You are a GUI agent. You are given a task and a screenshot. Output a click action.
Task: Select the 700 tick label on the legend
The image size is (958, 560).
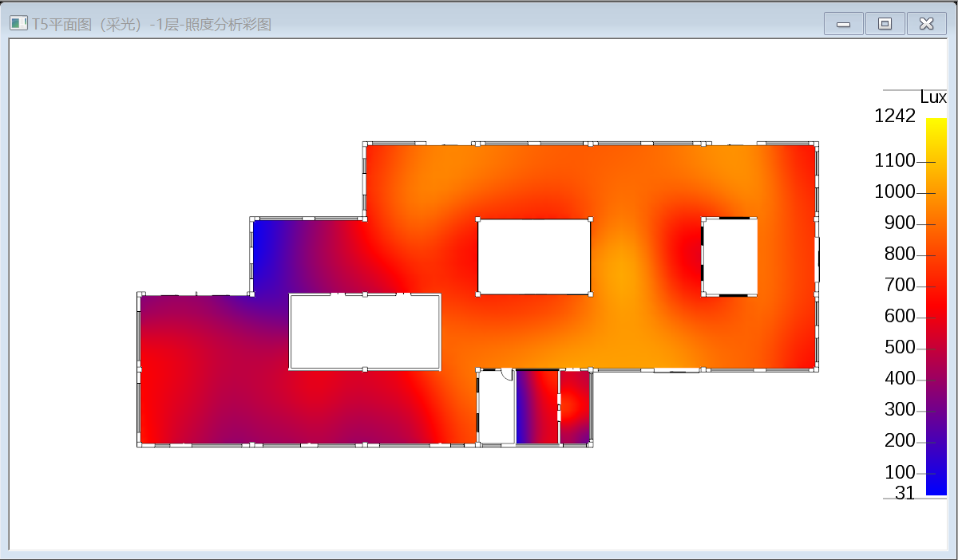900,286
